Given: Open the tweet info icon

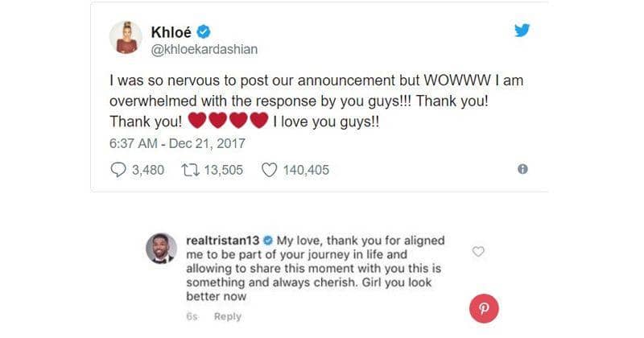Looking at the screenshot, I should 522,170.
